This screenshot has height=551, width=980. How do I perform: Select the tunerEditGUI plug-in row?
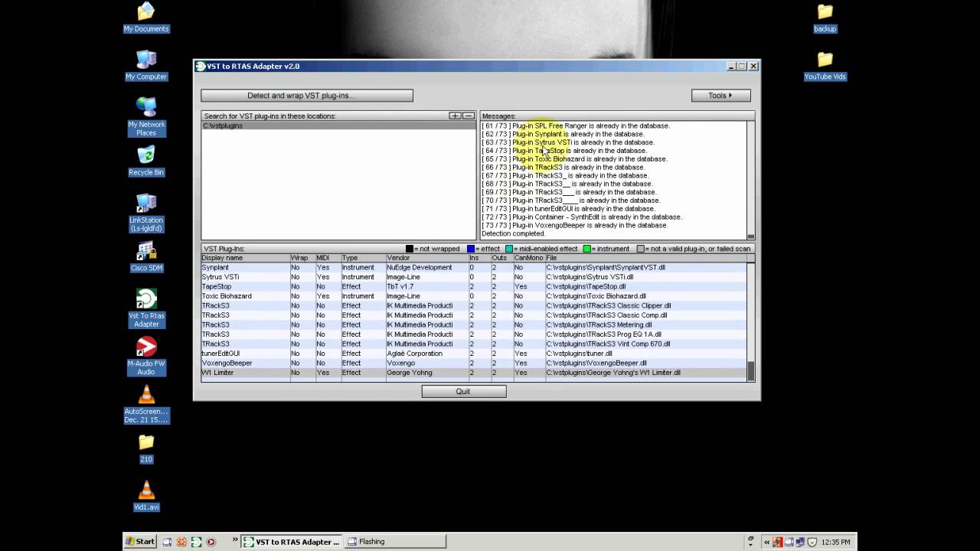click(474, 354)
